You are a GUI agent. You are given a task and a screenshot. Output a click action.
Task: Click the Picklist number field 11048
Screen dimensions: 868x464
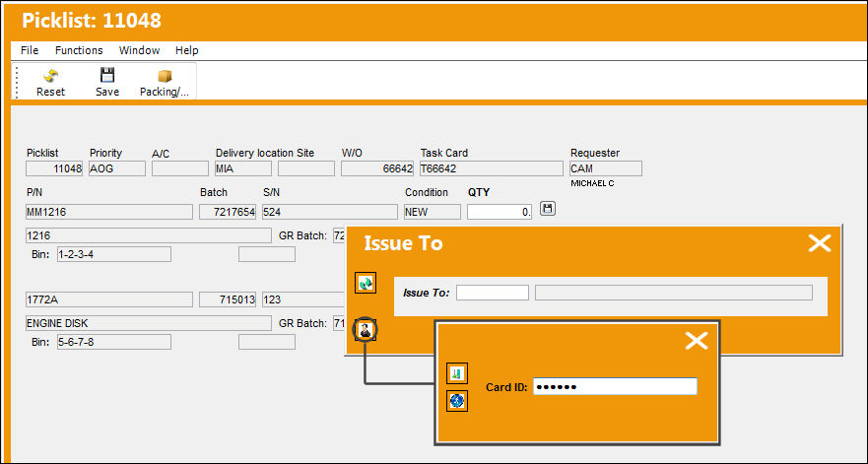[54, 168]
